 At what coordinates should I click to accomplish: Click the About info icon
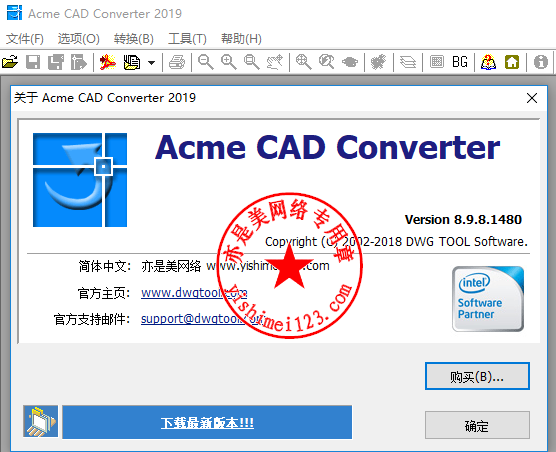(541, 62)
